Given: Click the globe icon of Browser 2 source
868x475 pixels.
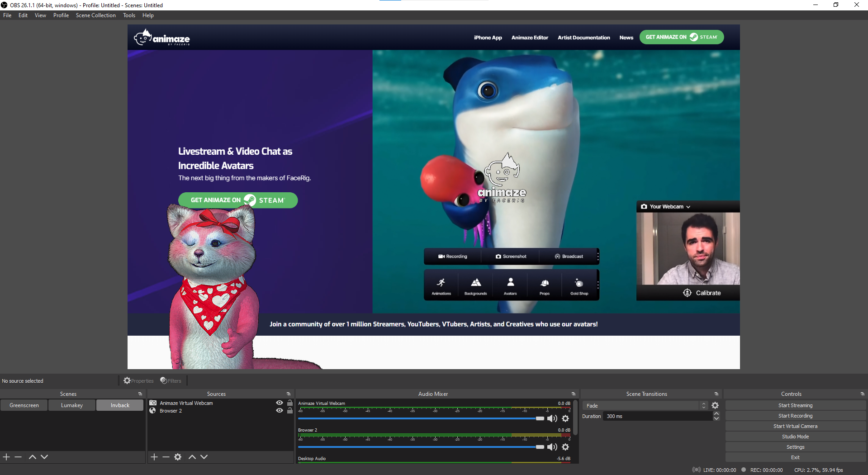Looking at the screenshot, I should click(153, 411).
